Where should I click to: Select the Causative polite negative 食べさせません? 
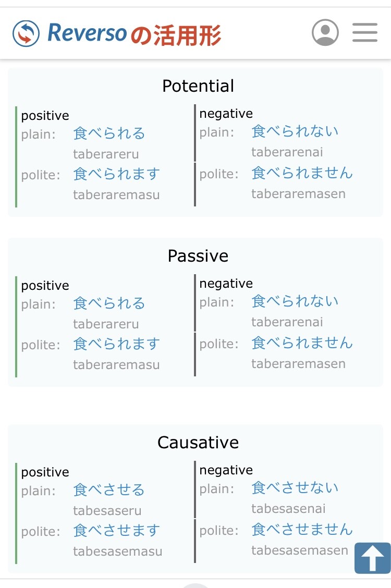coord(302,529)
